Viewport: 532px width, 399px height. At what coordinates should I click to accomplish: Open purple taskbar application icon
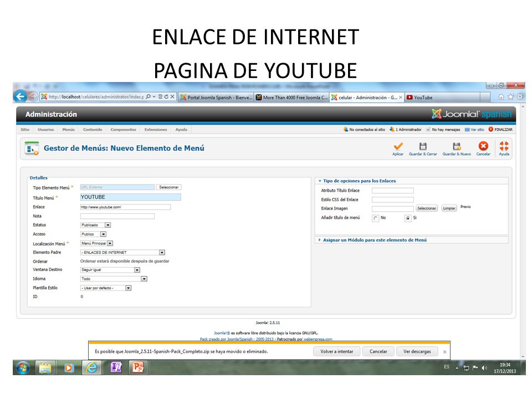(116, 368)
